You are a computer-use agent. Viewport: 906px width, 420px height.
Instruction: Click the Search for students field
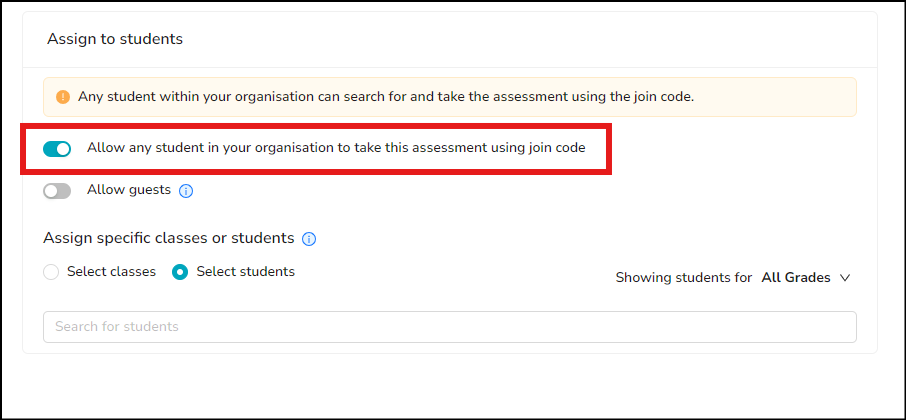[x=450, y=327]
